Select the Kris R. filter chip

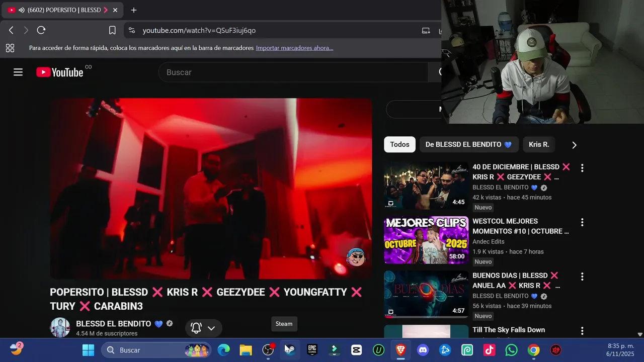point(539,144)
